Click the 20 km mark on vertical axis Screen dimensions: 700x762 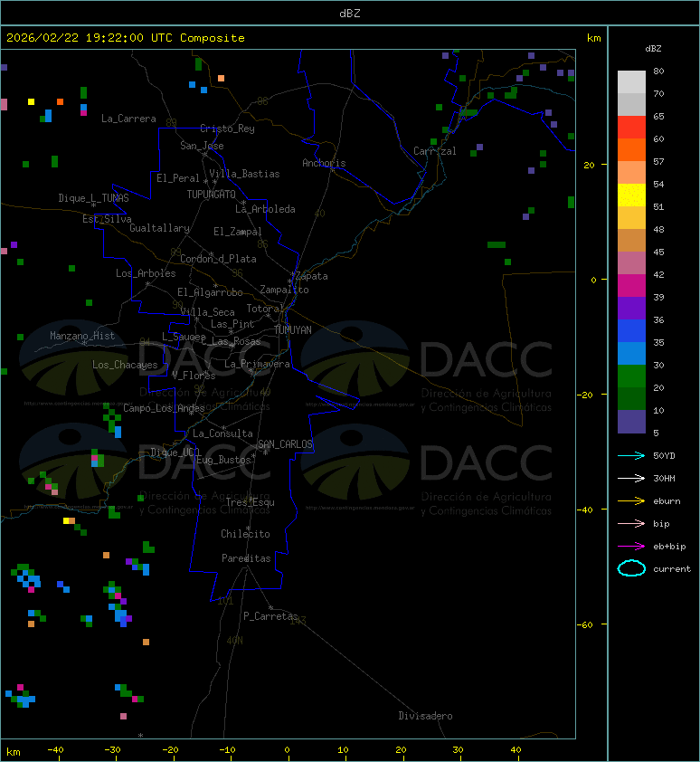pyautogui.click(x=590, y=166)
